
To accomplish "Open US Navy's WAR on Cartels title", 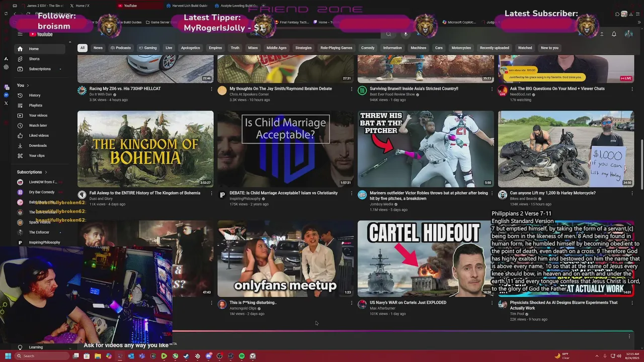I will point(408,303).
